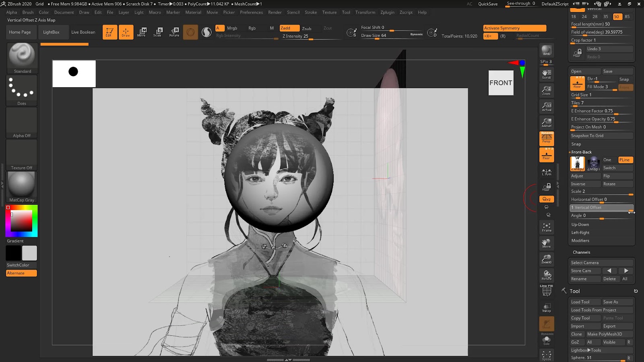Click the FRONT view label
Image resolution: width=644 pixels, height=362 pixels.
tap(501, 83)
